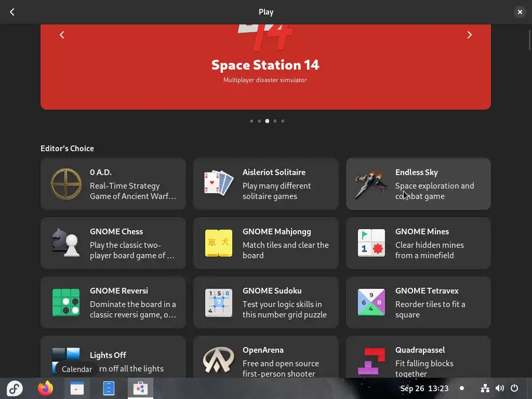Select the second carousel page dot
532x399 pixels.
click(259, 121)
